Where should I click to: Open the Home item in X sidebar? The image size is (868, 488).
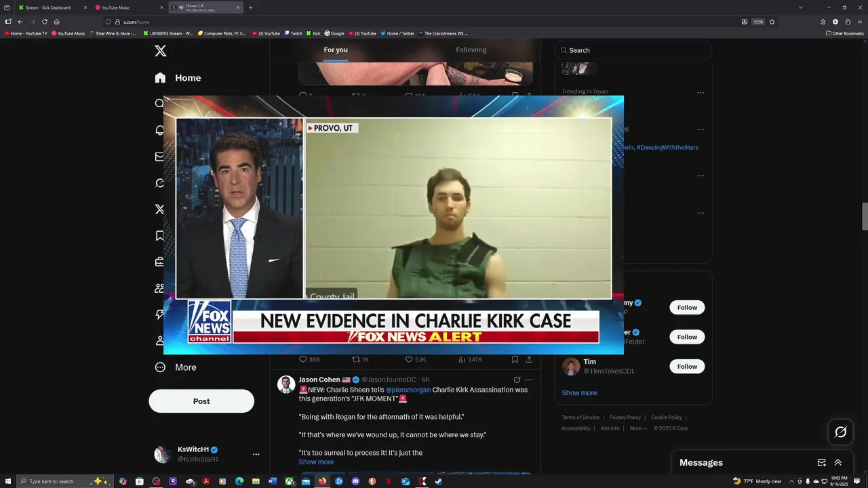(178, 78)
